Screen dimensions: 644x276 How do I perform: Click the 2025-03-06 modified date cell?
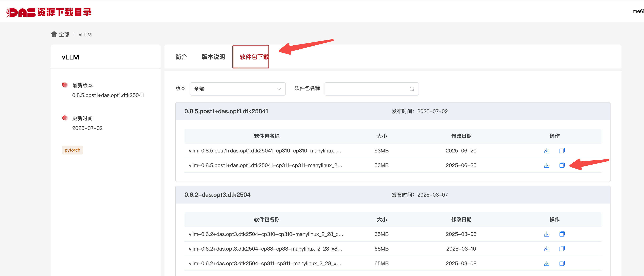461,234
